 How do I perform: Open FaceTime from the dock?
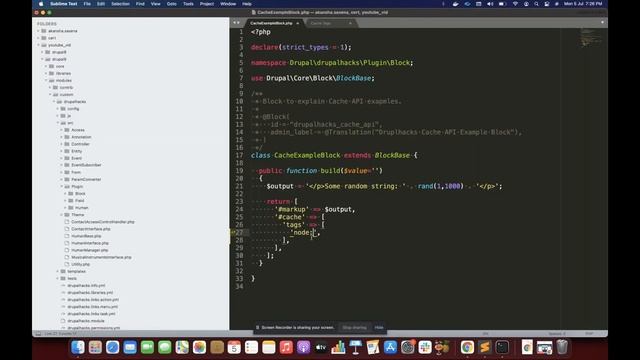coord(147,347)
